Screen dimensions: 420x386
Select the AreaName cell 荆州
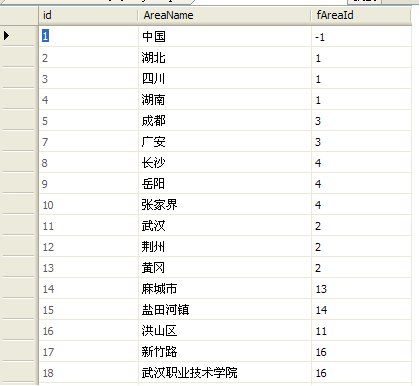[225, 247]
